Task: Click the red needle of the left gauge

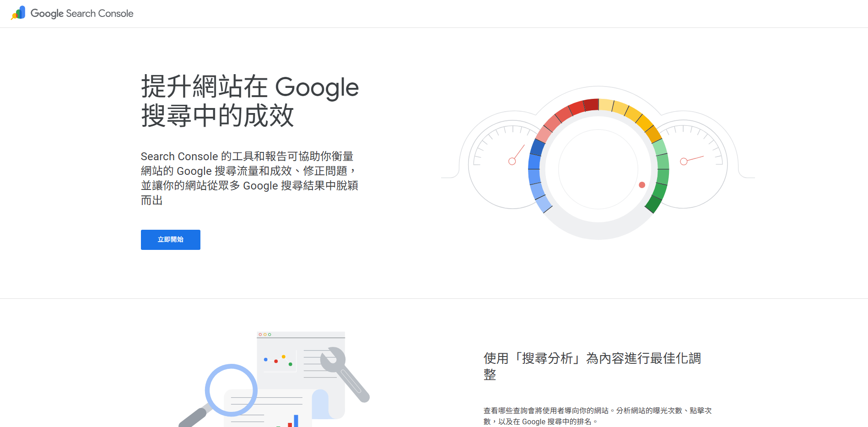Action: tap(517, 156)
